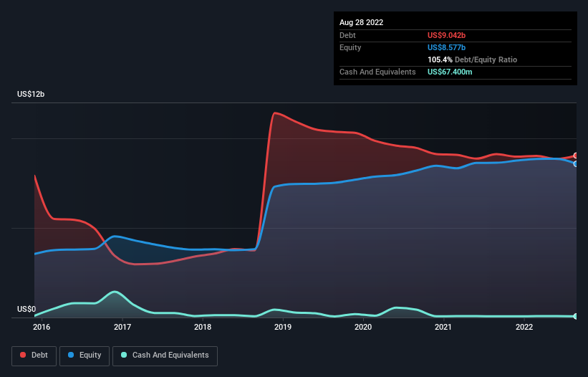This screenshot has width=588, height=377.
Task: Click Cash And Equivalents label in tooltip
Action: pyautogui.click(x=377, y=72)
